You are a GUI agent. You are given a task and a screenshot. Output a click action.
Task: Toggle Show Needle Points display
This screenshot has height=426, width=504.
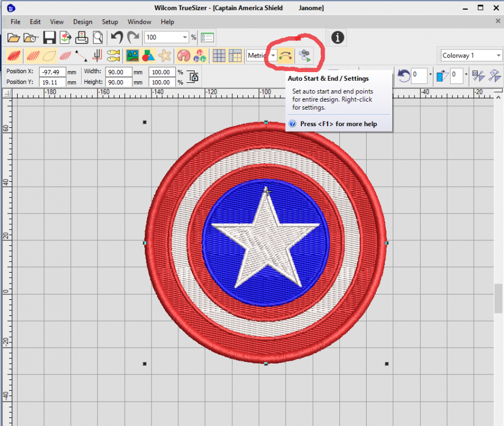[x=66, y=55]
